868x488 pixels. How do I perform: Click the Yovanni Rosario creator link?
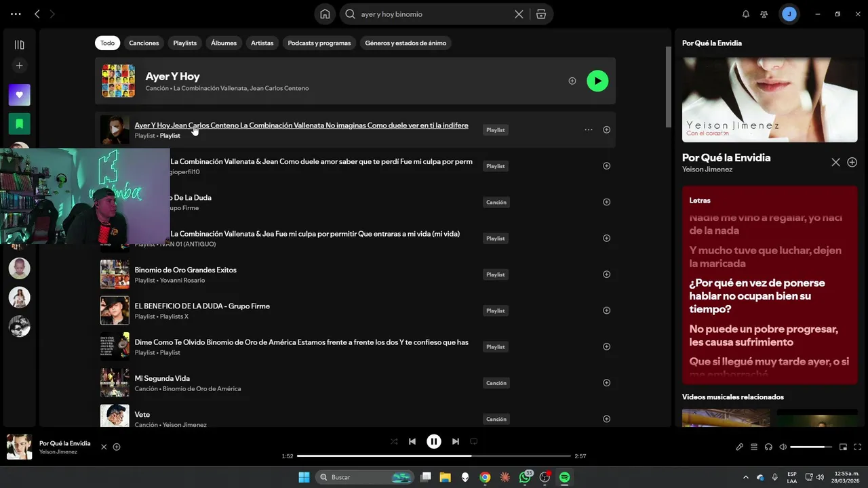click(182, 280)
